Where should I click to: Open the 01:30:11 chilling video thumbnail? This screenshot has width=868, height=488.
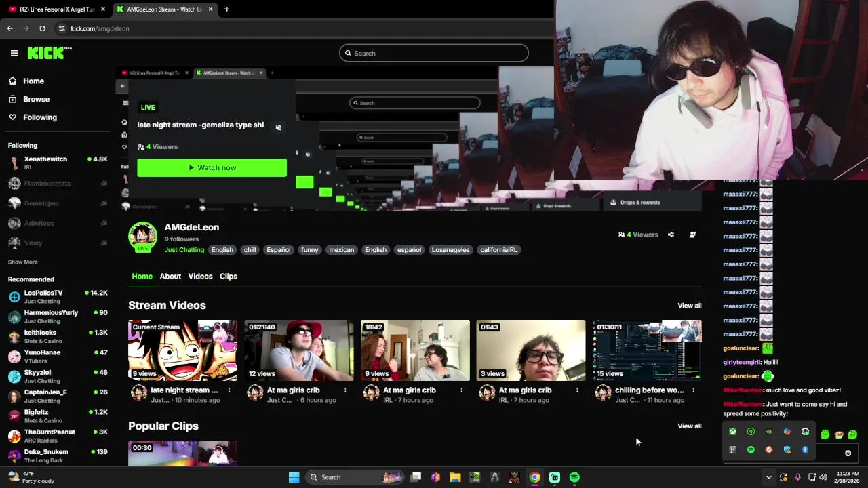647,350
